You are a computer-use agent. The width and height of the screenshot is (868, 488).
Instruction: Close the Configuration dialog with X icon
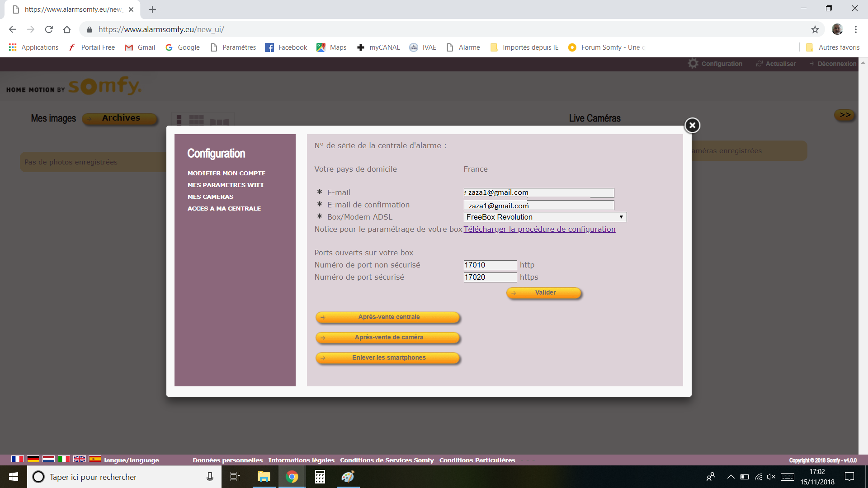pos(692,125)
